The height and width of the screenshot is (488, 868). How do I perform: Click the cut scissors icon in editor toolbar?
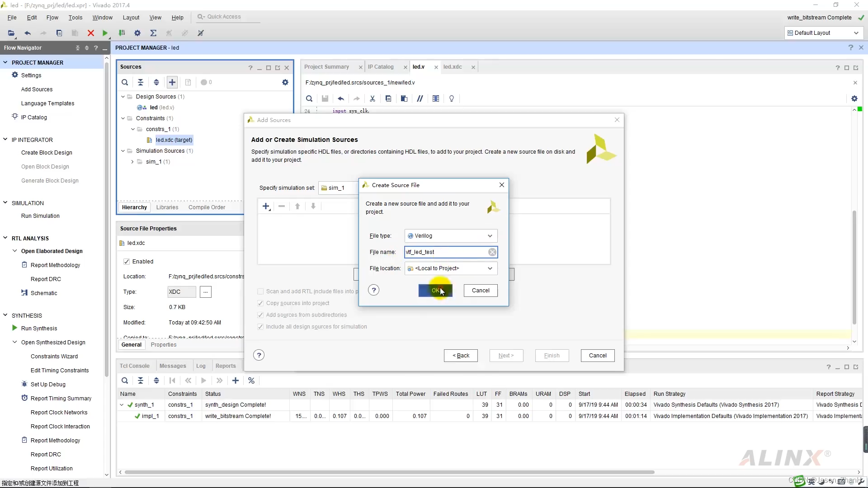372,99
